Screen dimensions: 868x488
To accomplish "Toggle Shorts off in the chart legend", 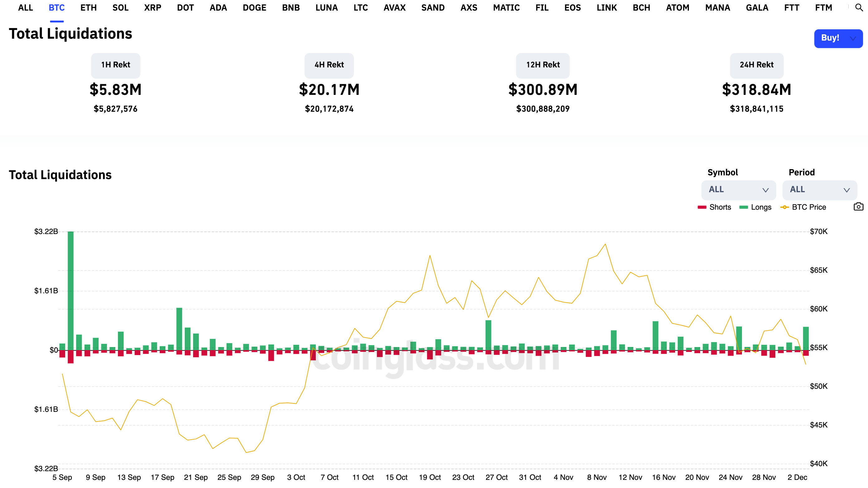I will [715, 207].
